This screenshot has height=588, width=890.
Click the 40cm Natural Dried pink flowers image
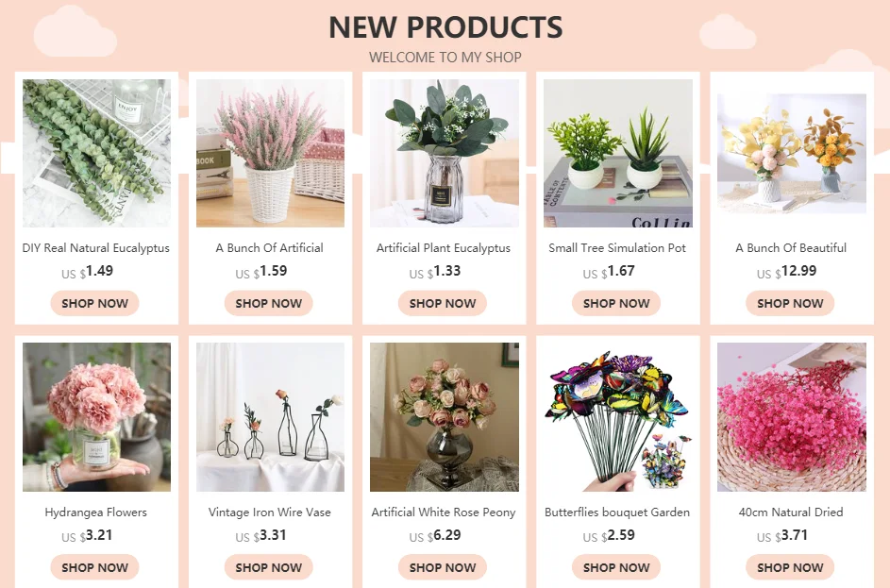tap(792, 417)
